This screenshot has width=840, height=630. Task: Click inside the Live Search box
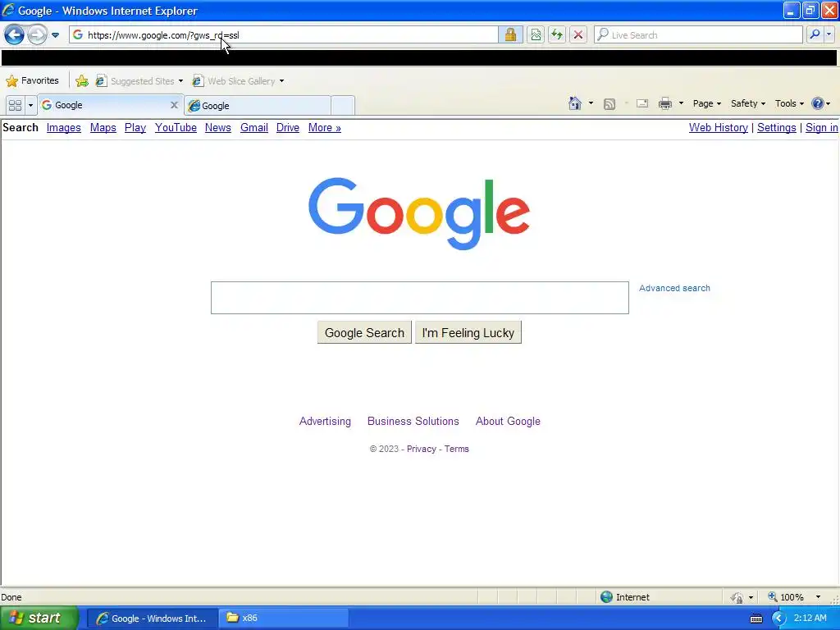[698, 34]
